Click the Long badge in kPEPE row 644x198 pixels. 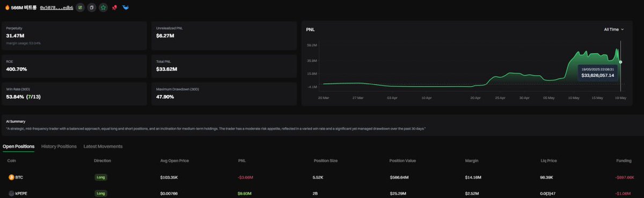(100, 193)
